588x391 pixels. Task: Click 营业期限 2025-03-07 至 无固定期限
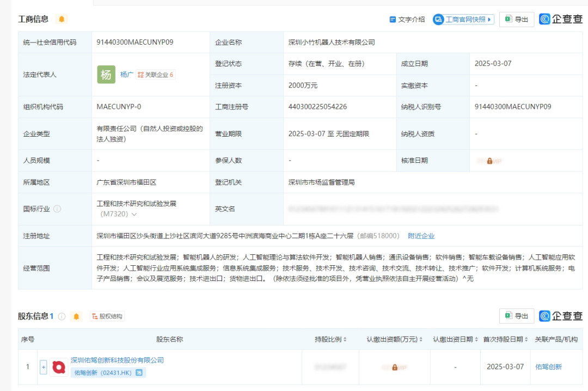pos(329,134)
